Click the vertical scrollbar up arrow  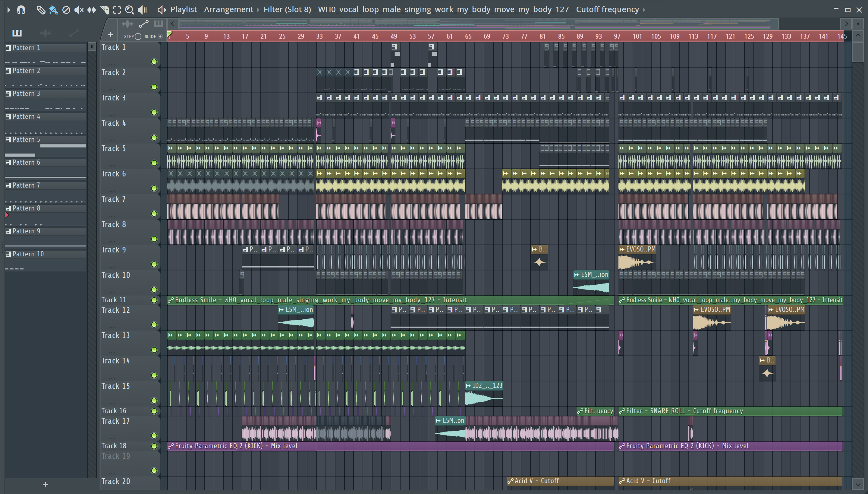click(x=858, y=36)
